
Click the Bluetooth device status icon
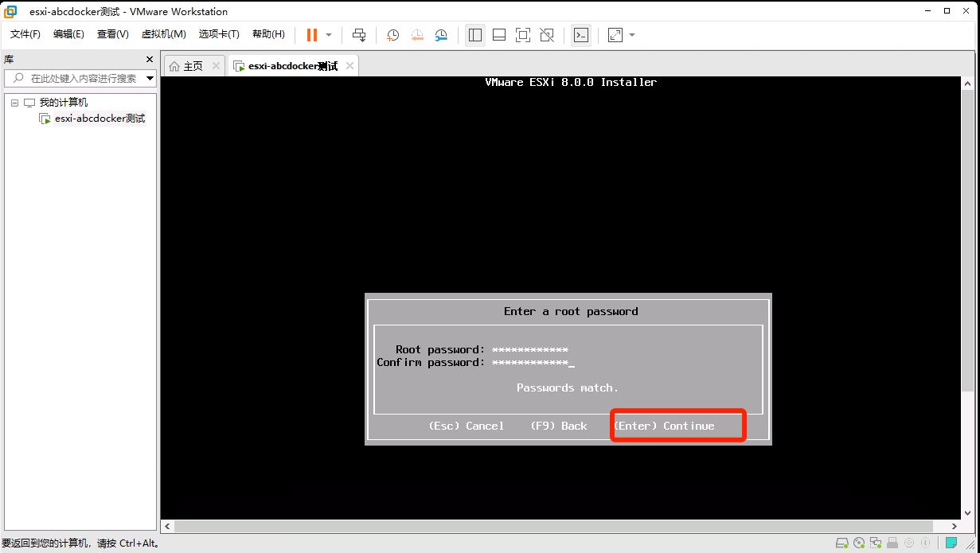(925, 543)
